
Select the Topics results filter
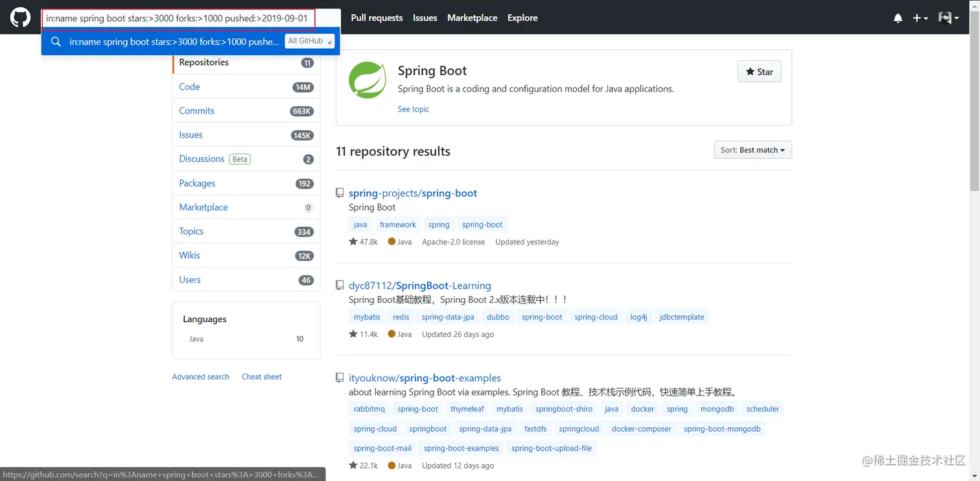click(246, 231)
